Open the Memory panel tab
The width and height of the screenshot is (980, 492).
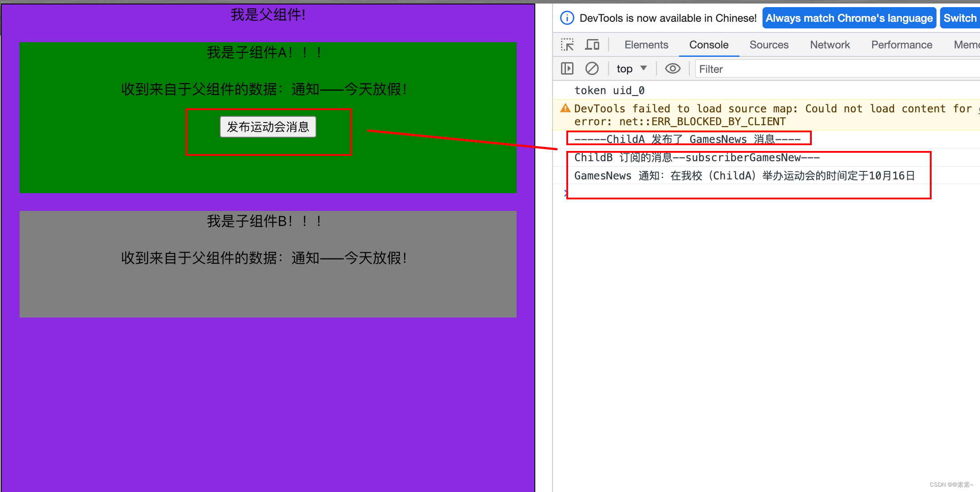[x=967, y=44]
